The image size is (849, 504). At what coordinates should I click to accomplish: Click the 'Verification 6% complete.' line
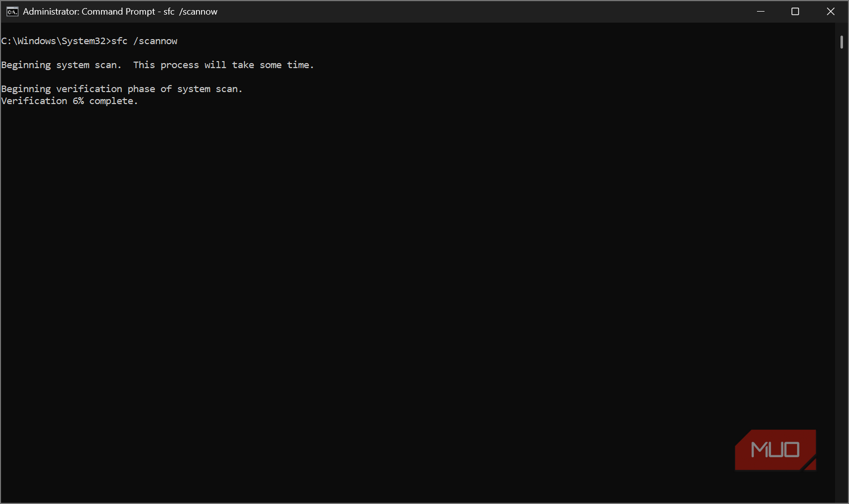tap(69, 101)
